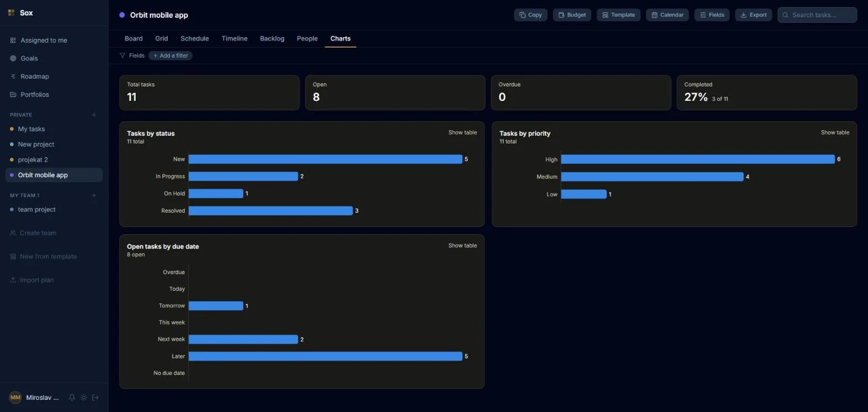Click the Later due date bar
The image size is (868, 412).
325,356
